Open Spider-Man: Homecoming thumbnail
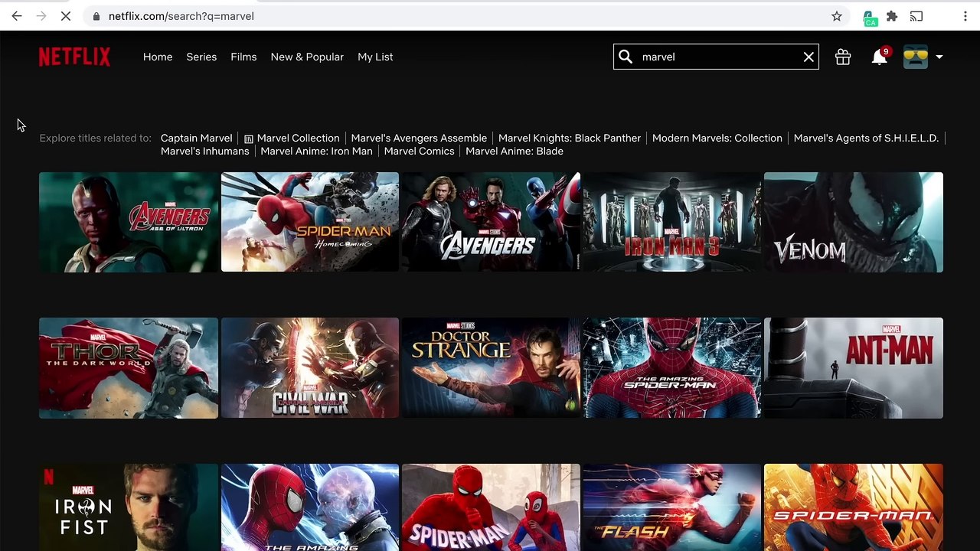The width and height of the screenshot is (980, 551). tap(310, 222)
